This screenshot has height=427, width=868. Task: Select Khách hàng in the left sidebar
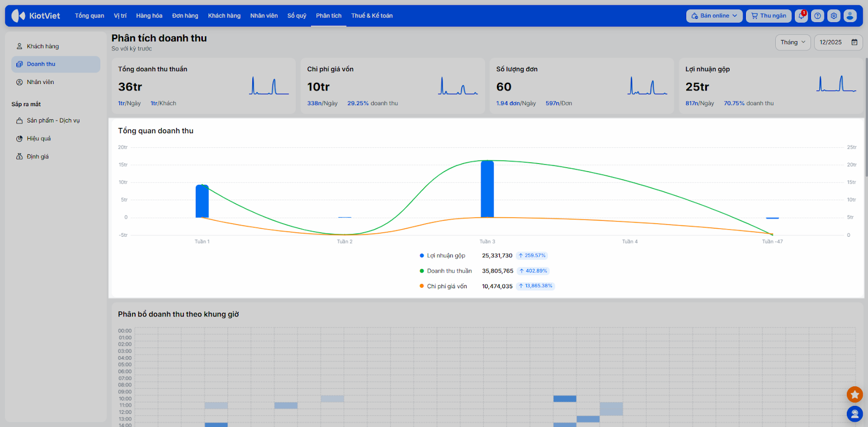click(x=43, y=47)
